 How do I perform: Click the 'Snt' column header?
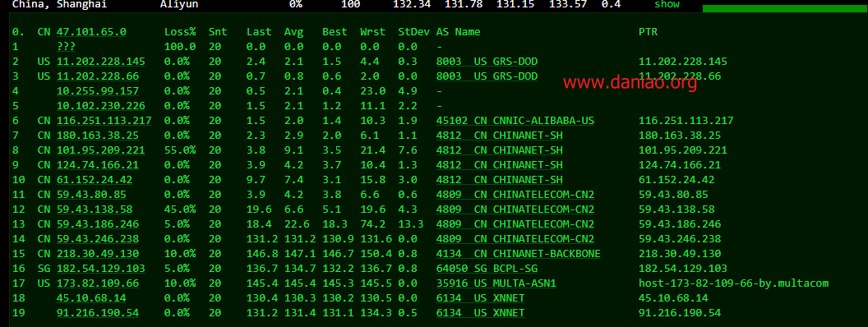click(218, 32)
